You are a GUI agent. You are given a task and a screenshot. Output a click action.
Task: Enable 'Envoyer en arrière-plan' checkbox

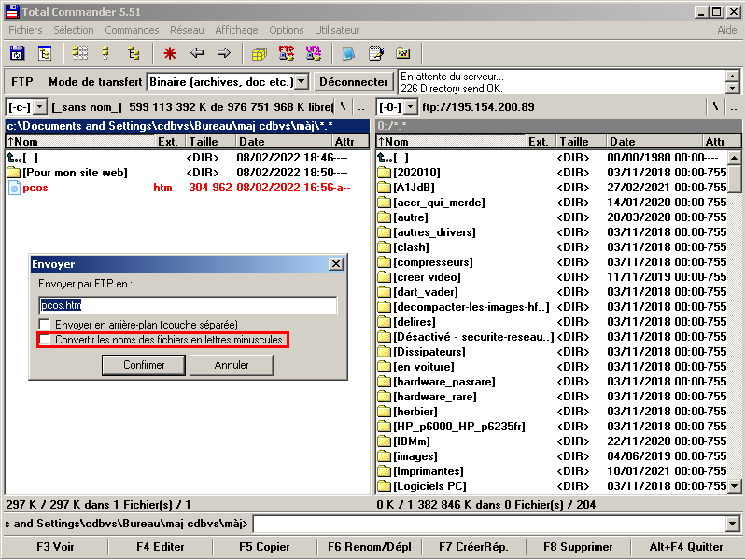tap(45, 324)
